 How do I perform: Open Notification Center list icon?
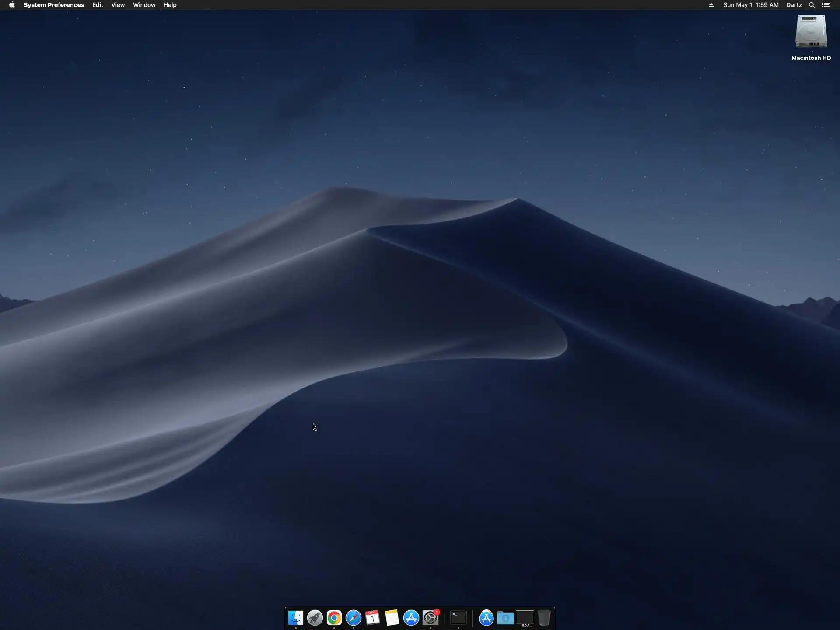click(x=826, y=5)
